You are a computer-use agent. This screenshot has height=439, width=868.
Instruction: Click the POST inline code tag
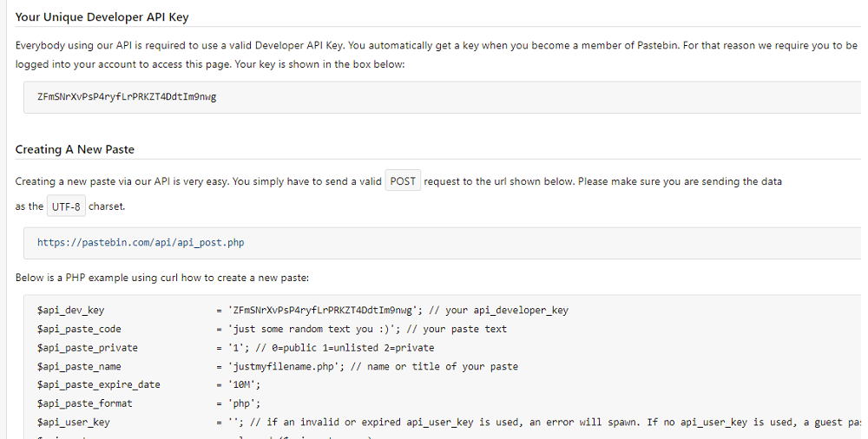click(x=403, y=181)
